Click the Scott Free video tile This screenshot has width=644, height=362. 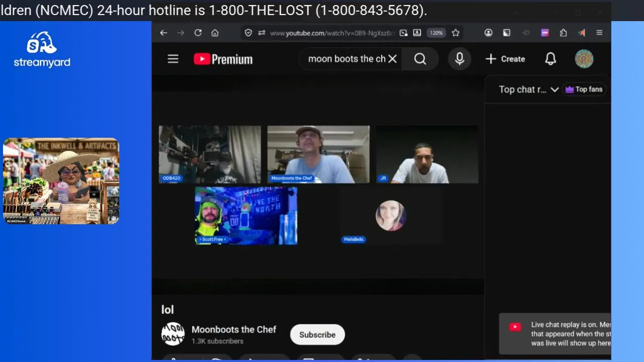(x=246, y=216)
